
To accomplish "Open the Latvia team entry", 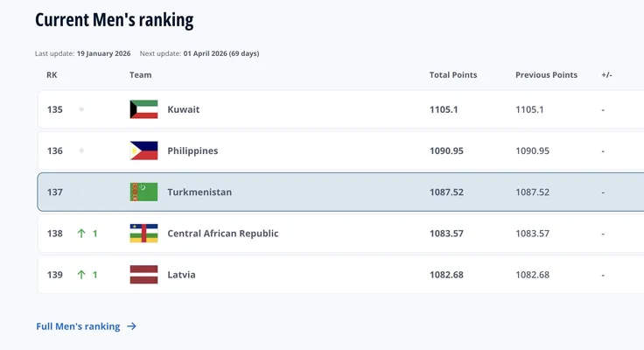I will (181, 275).
